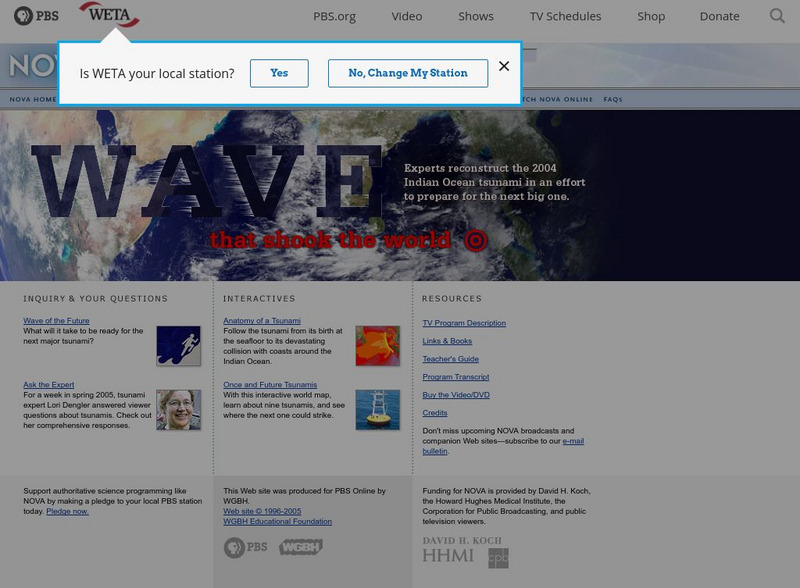Image resolution: width=800 pixels, height=588 pixels.
Task: Click Buy the Video/DVD link
Action: [x=456, y=395]
